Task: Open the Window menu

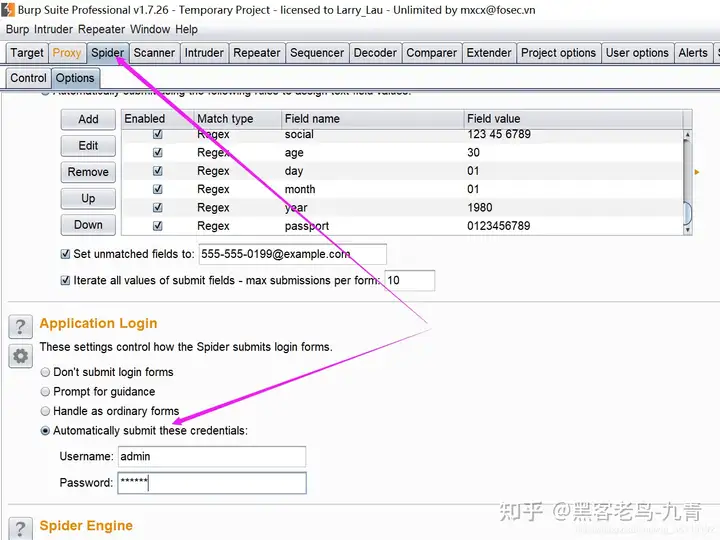Action: point(150,29)
